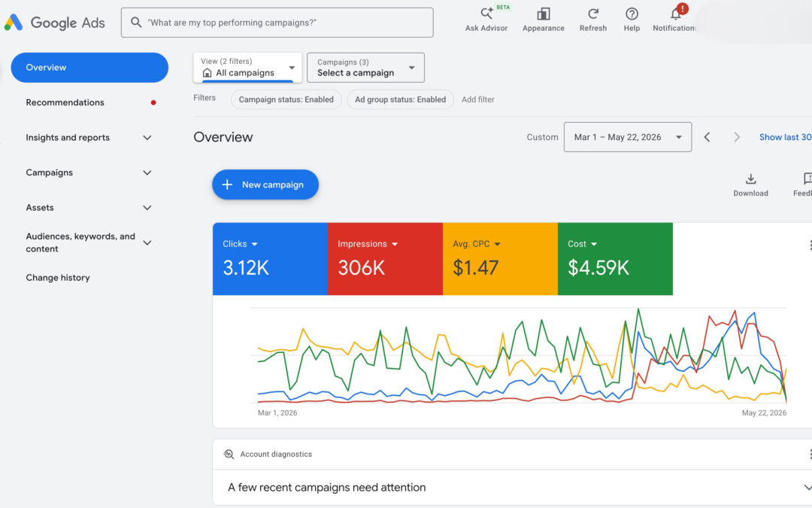Go to previous date range

[x=707, y=137]
